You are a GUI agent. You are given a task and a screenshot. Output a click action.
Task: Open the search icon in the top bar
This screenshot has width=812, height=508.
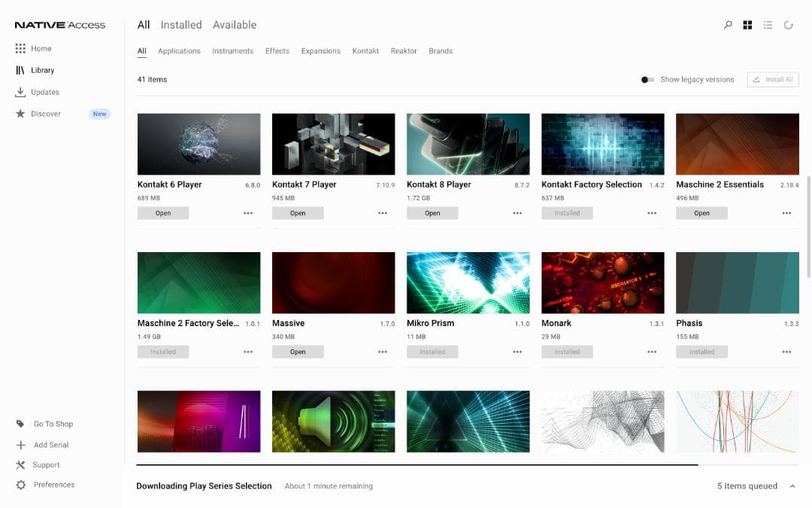click(728, 24)
